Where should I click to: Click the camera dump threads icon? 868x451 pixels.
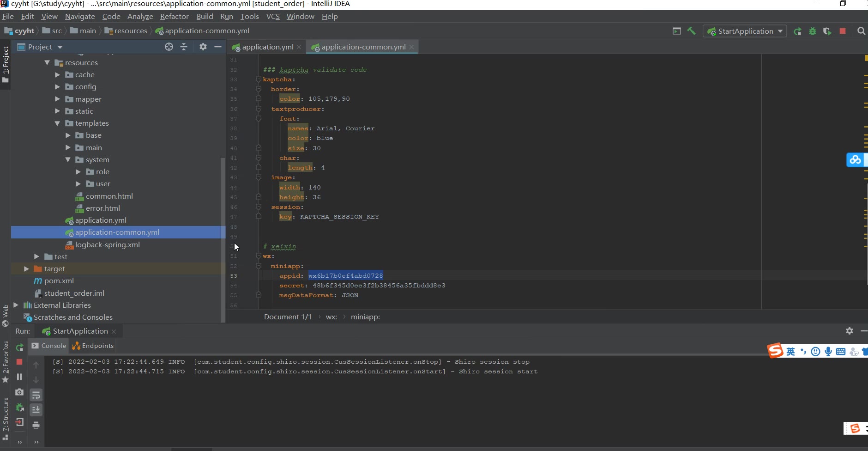point(19,392)
